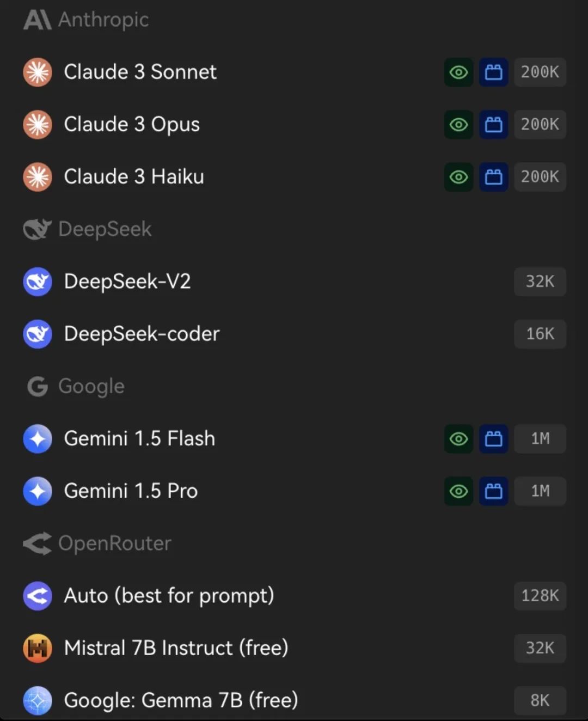Click the vision eye icon for Gemini 1.5 Flash
This screenshot has width=588, height=721.
pyautogui.click(x=458, y=439)
